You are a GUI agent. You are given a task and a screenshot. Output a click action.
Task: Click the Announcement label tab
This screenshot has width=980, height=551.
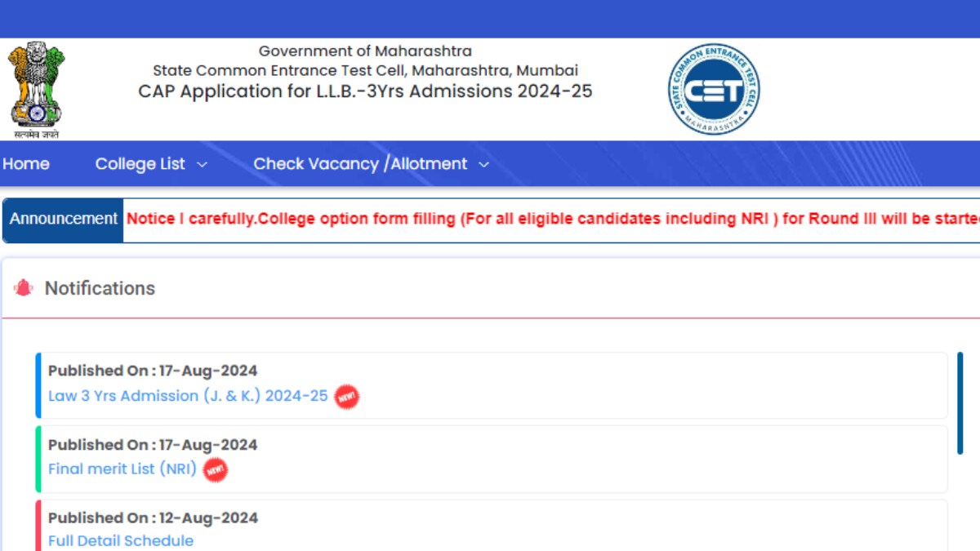[64, 220]
